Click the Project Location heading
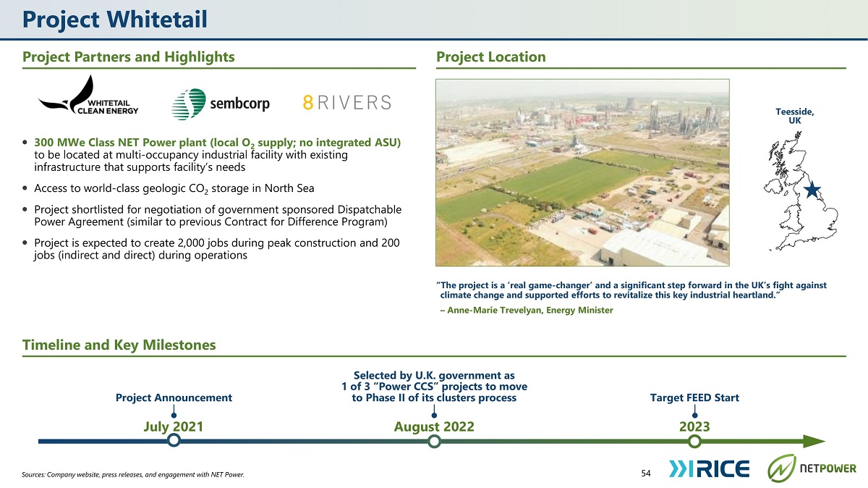868x488 pixels. pyautogui.click(x=491, y=56)
